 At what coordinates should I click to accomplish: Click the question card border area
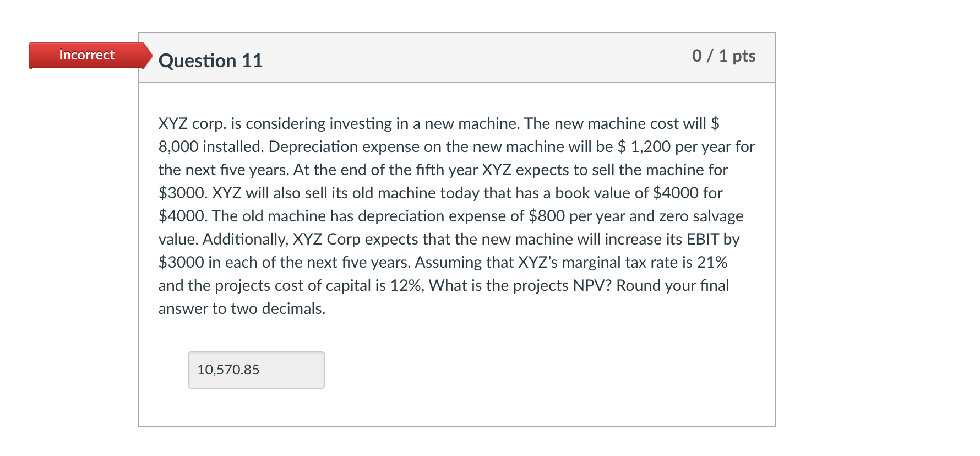[x=139, y=248]
